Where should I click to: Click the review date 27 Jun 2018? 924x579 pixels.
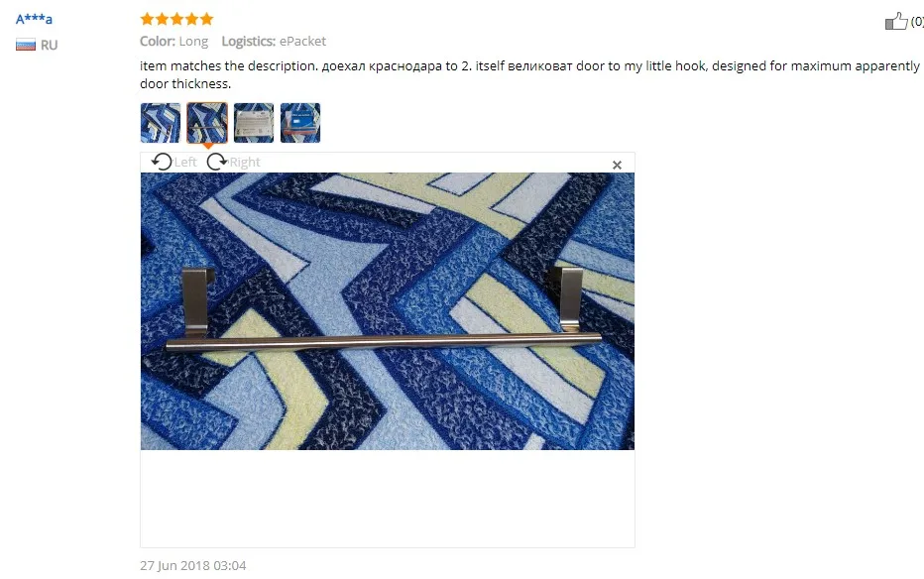click(x=192, y=565)
